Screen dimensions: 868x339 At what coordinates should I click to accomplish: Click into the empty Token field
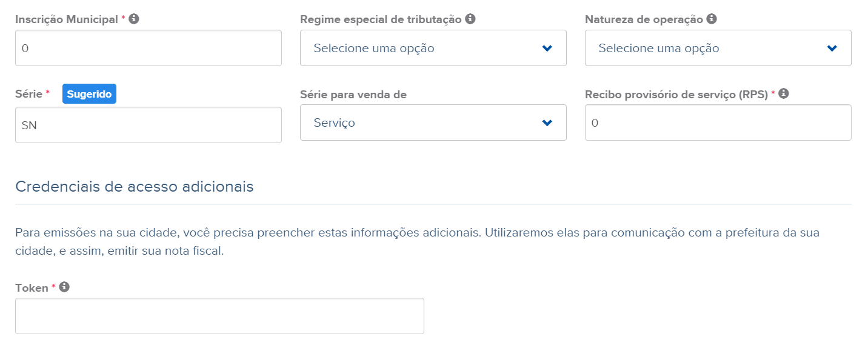pos(219,316)
